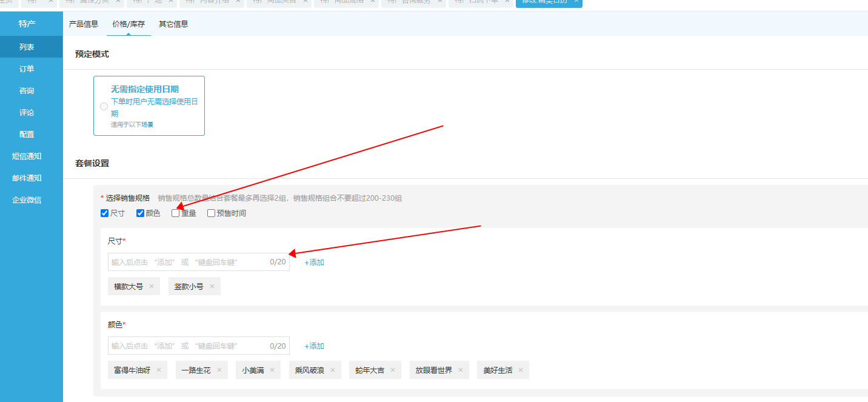Enable the 重量 specification checkbox
The width and height of the screenshot is (868, 402).
coord(176,213)
